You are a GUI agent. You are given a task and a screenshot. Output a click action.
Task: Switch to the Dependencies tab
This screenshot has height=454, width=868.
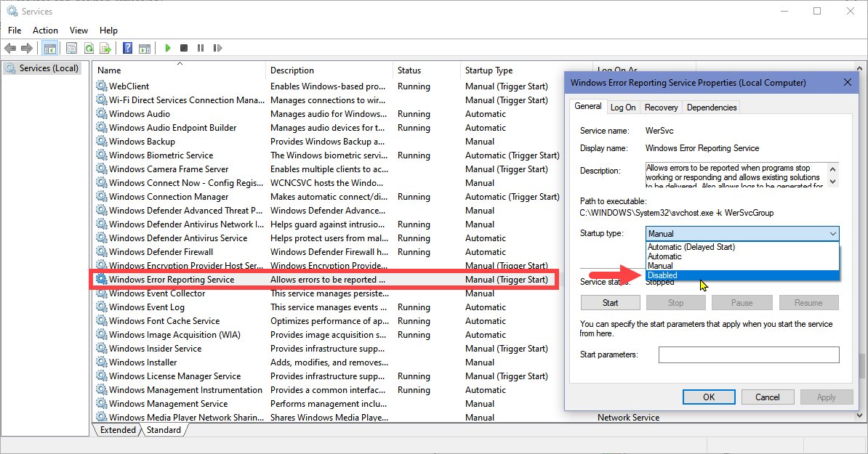tap(712, 108)
